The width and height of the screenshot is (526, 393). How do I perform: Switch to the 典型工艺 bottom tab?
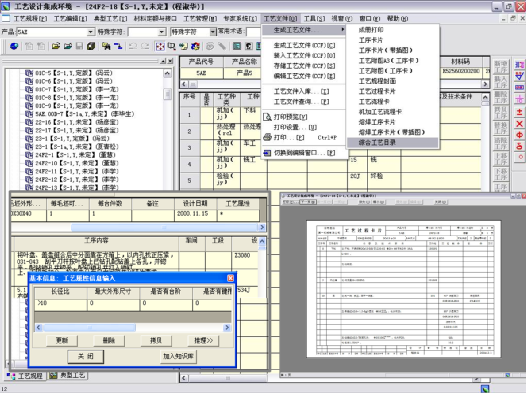coord(68,376)
